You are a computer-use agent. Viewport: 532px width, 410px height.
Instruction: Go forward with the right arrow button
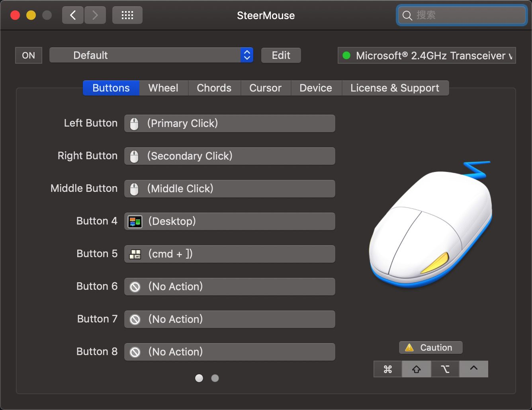pos(95,16)
